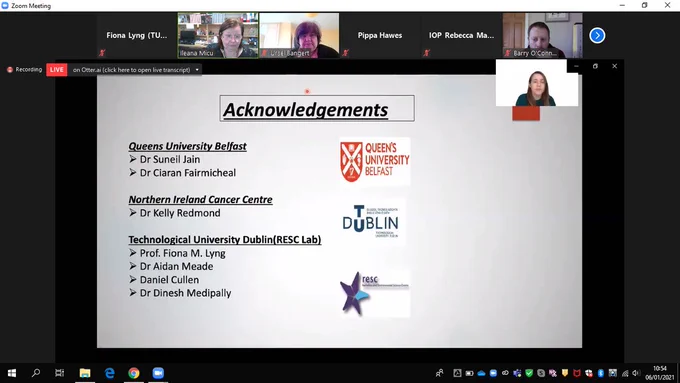Open the Wi-Fi network tray icon
Viewport: 680px width, 383px height.
(x=625, y=373)
